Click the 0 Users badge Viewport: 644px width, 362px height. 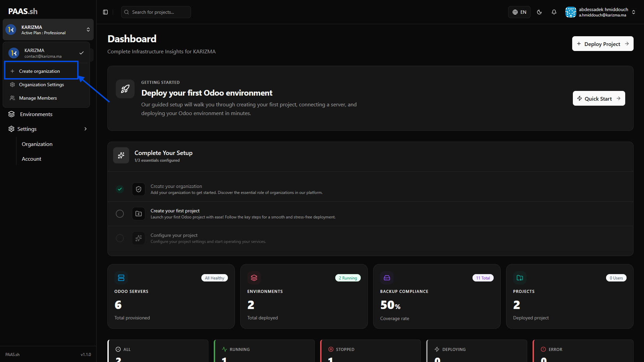[616, 278]
